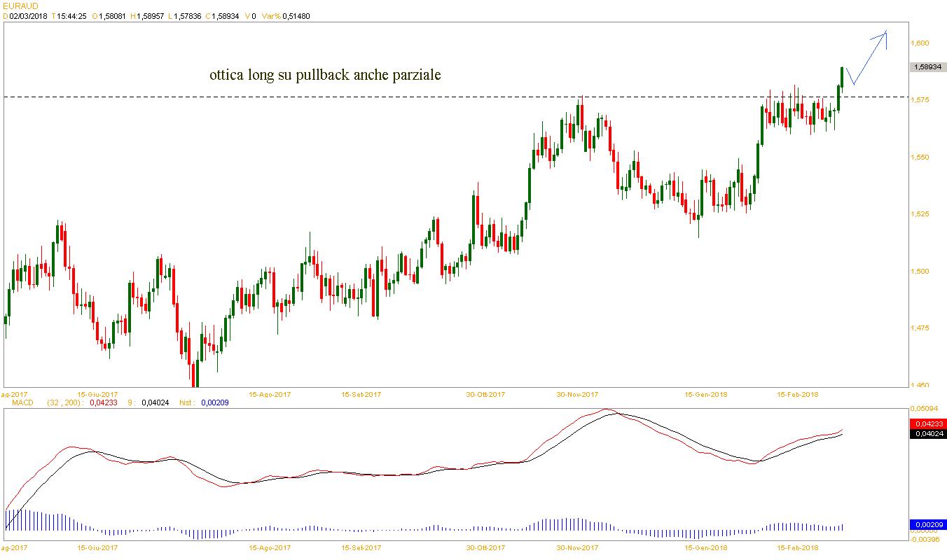947x560 pixels.
Task: Click the Var% value in the header
Action: pos(294,16)
